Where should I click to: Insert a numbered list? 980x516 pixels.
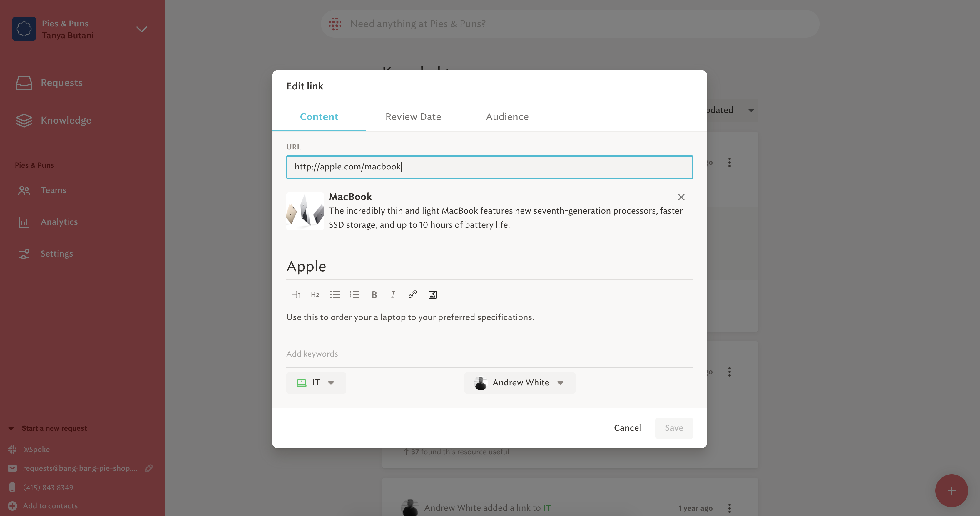coord(354,295)
